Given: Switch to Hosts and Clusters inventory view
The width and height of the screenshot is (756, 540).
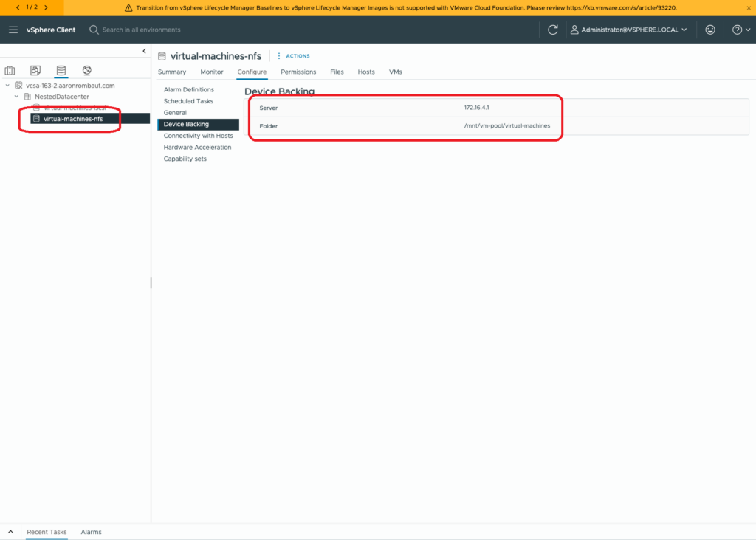Looking at the screenshot, I should [x=10, y=71].
